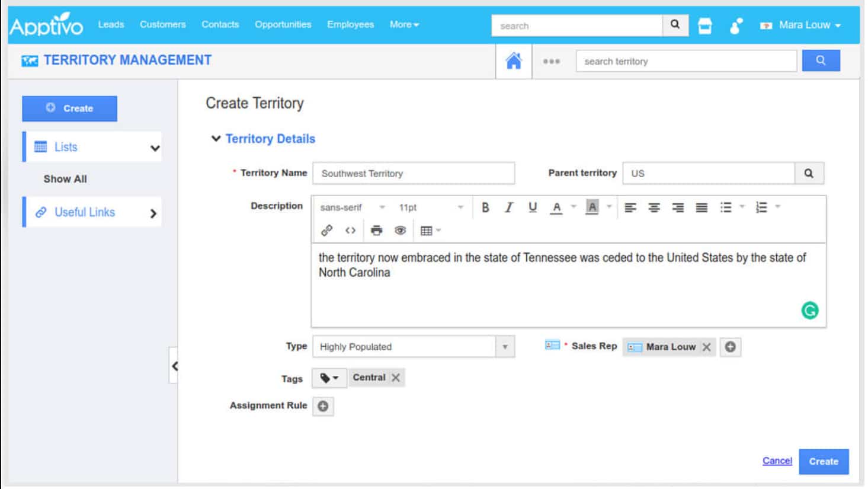The image size is (868, 489).
Task: Open table options dropdown arrow
Action: coord(438,230)
